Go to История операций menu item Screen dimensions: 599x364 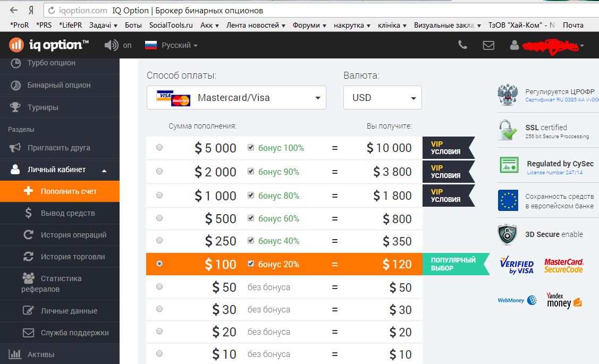point(73,235)
